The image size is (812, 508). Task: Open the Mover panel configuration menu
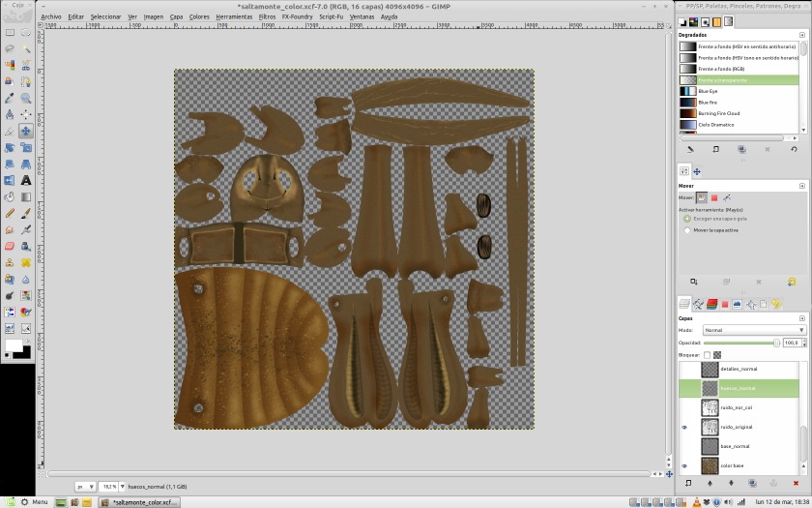[x=802, y=186]
